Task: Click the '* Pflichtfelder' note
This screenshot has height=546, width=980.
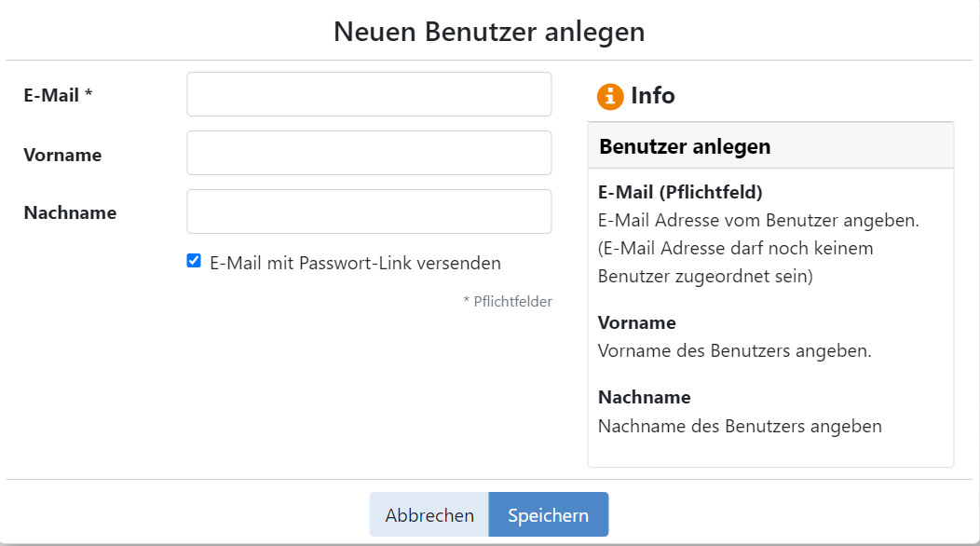Action: click(x=508, y=302)
